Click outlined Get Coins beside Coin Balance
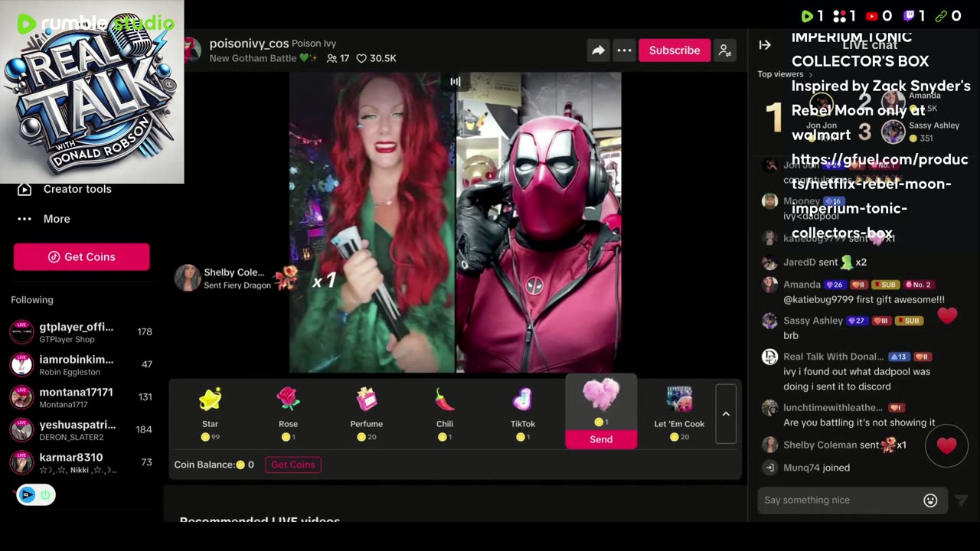The width and height of the screenshot is (980, 551). click(293, 465)
